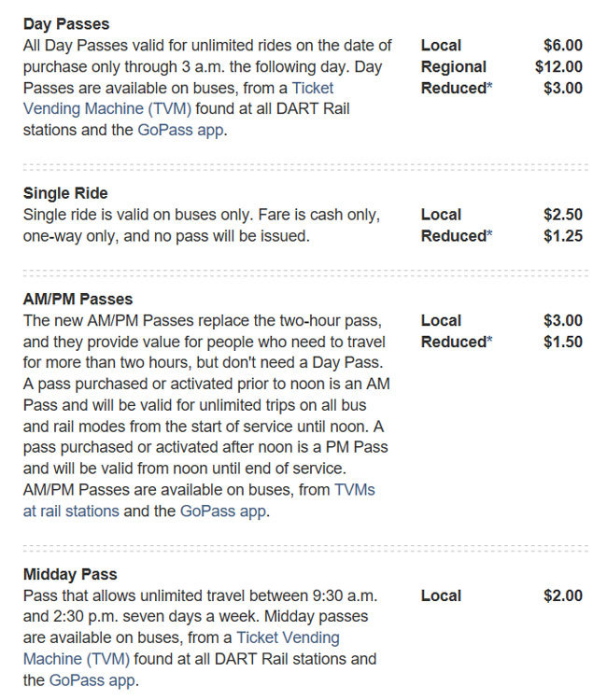The height and width of the screenshot is (700, 607).
Task: Click the Regional label under Day Passes
Action: click(453, 67)
